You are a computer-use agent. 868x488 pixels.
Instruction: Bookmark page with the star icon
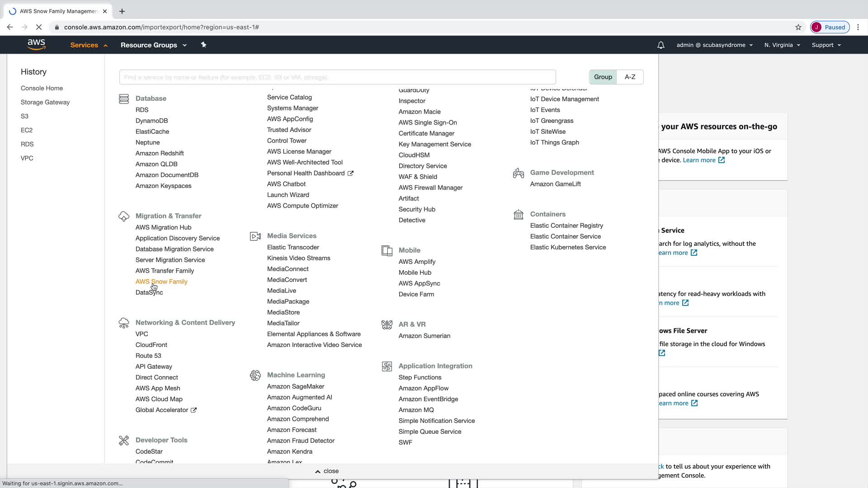(x=798, y=27)
